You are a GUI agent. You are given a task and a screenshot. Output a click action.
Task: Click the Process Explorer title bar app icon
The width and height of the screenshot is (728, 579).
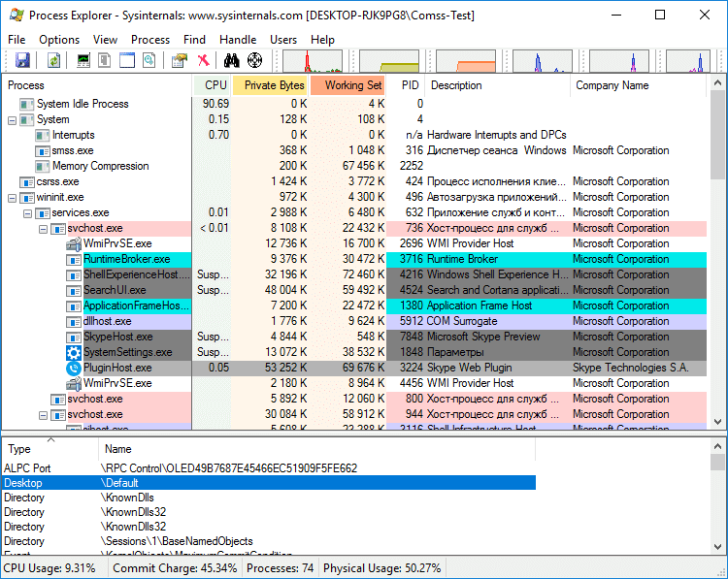point(17,15)
